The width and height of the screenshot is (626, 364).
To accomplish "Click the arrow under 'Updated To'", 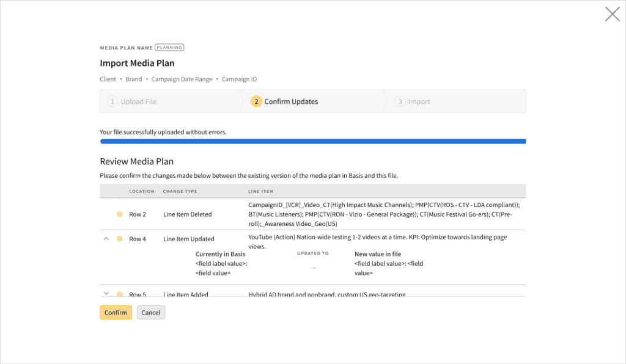I will tap(313, 268).
